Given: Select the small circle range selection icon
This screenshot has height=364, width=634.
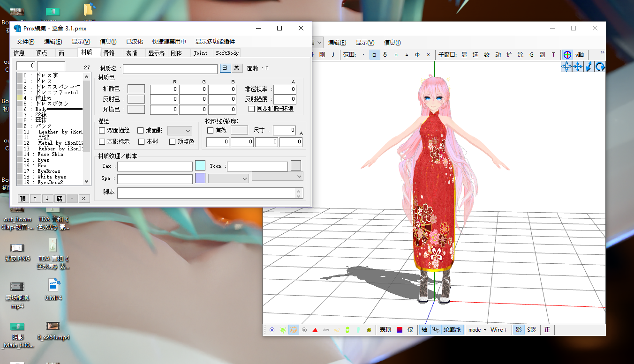Looking at the screenshot, I should pos(396,55).
